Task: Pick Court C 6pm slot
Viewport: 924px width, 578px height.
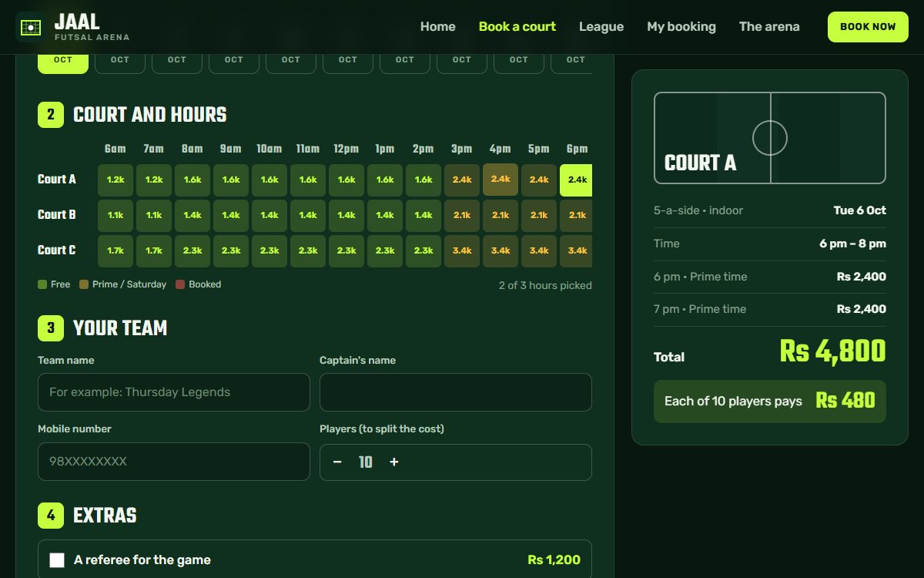Action: coord(576,250)
